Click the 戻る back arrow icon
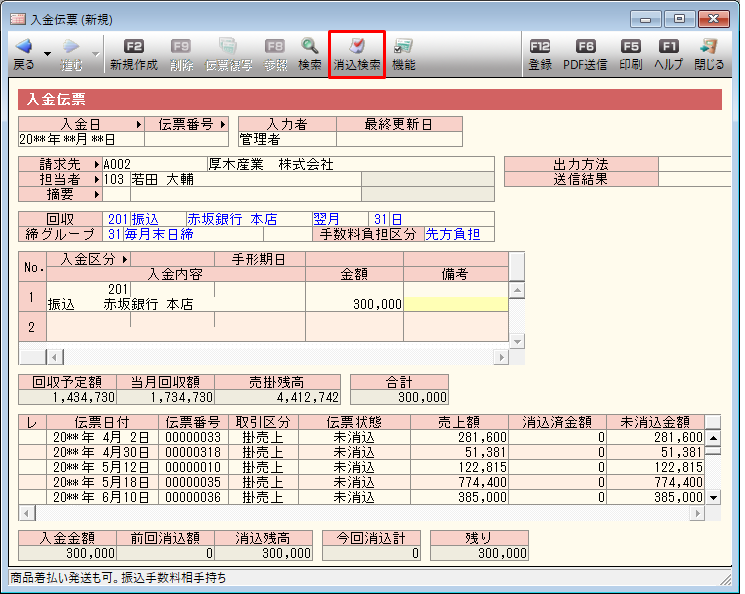Image resolution: width=745 pixels, height=594 pixels. click(x=24, y=46)
